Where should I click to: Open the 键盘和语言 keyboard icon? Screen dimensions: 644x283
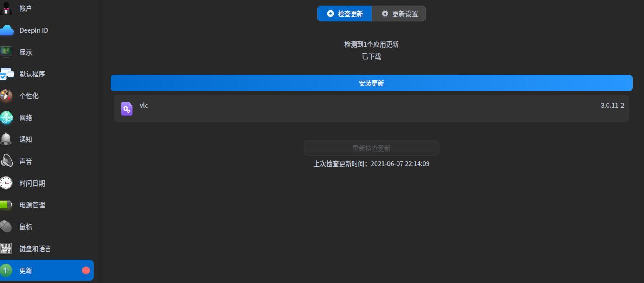(x=6, y=248)
